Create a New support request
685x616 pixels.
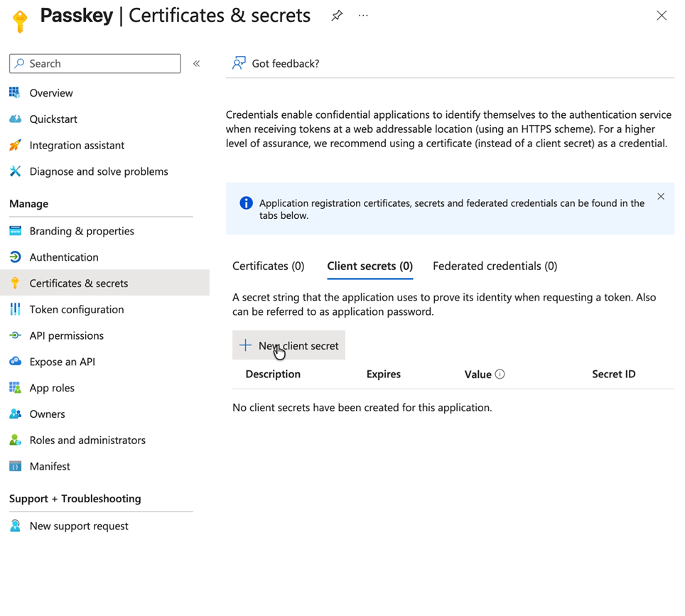point(79,526)
